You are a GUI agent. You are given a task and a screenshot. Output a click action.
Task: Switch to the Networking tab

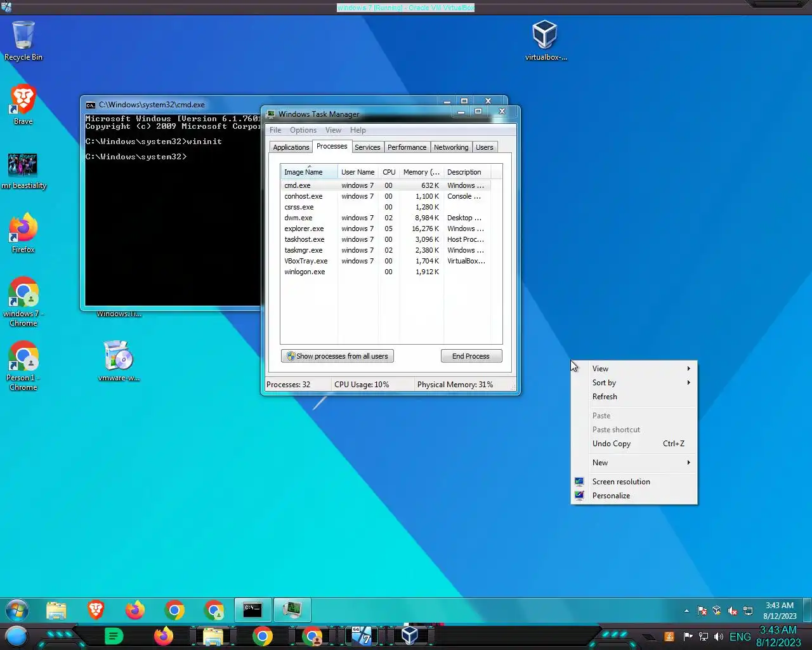[x=451, y=147]
